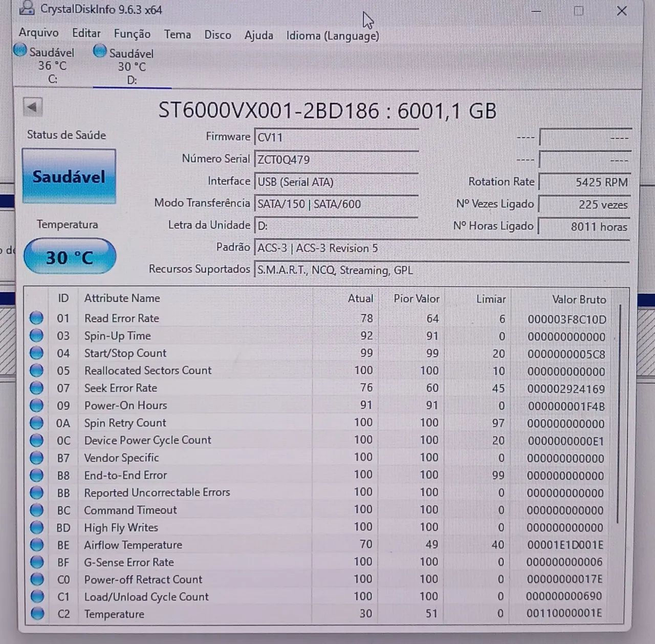Click the status orb for Device Power Cycle Count
Screen dimensions: 655x644
click(36, 440)
